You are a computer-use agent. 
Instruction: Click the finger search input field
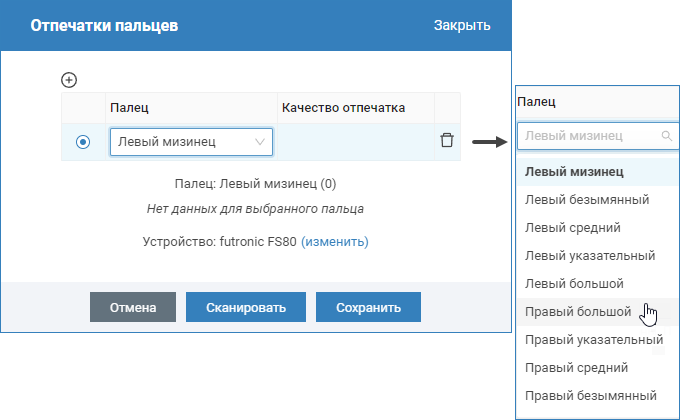point(588,136)
